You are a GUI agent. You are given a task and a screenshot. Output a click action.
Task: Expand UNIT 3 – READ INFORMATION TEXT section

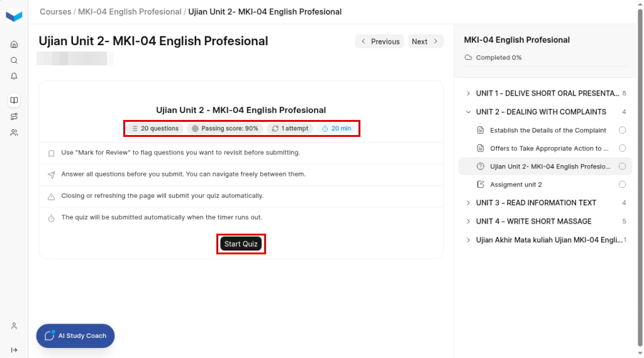click(x=547, y=203)
